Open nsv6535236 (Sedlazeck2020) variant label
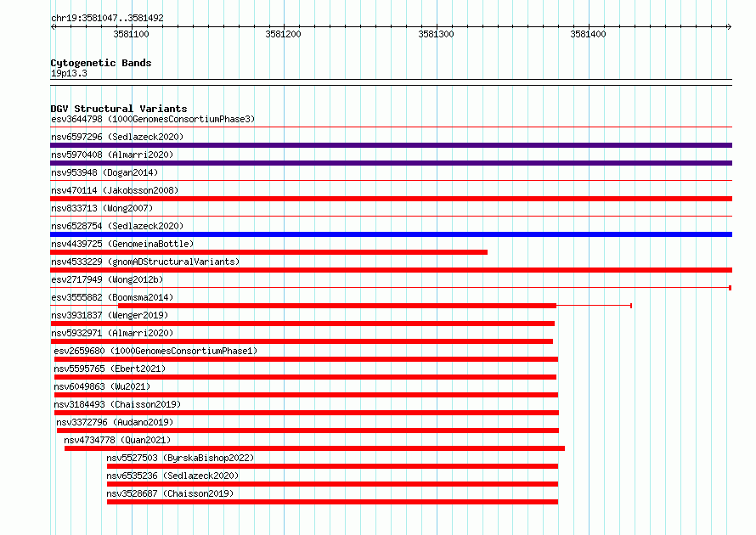 point(172,476)
